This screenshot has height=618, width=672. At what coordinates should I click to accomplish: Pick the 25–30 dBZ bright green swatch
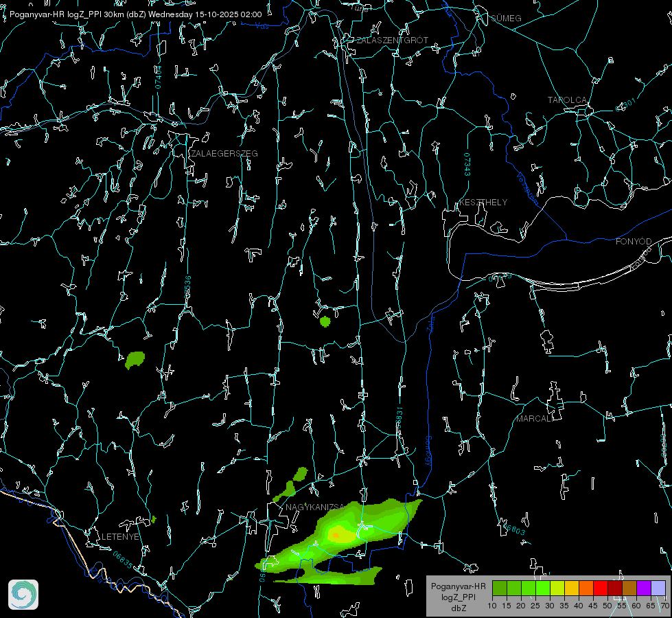click(542, 588)
